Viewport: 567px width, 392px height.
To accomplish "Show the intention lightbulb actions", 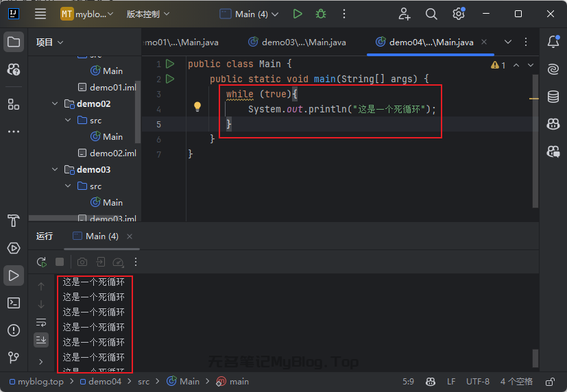I will point(197,107).
